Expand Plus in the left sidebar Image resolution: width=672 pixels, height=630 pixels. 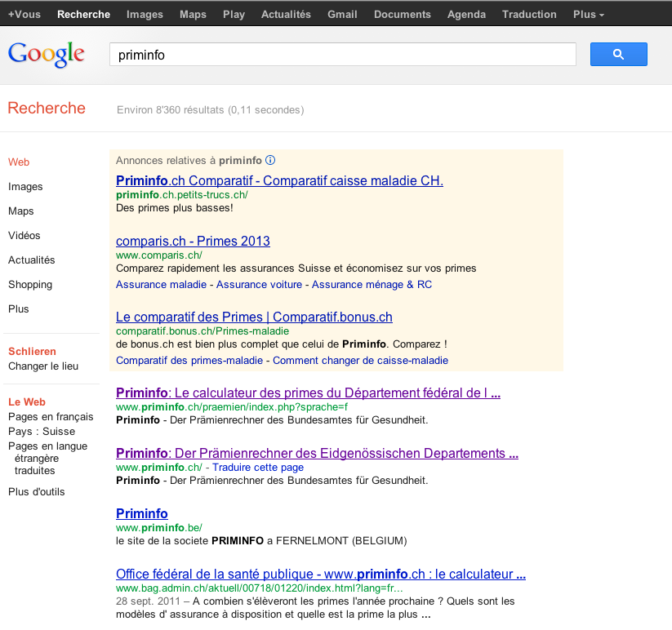19,308
